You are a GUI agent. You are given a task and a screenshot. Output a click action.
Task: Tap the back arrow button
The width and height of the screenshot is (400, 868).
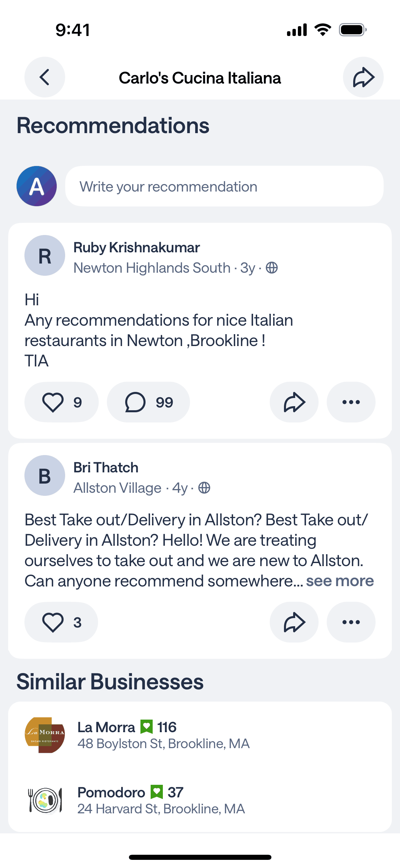44,77
